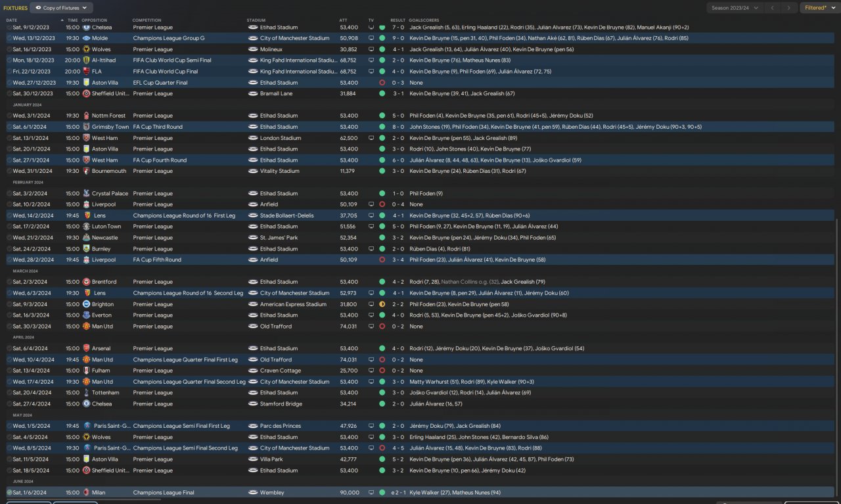Open the Parc des Princes stadium link
841x504 pixels.
pos(282,426)
